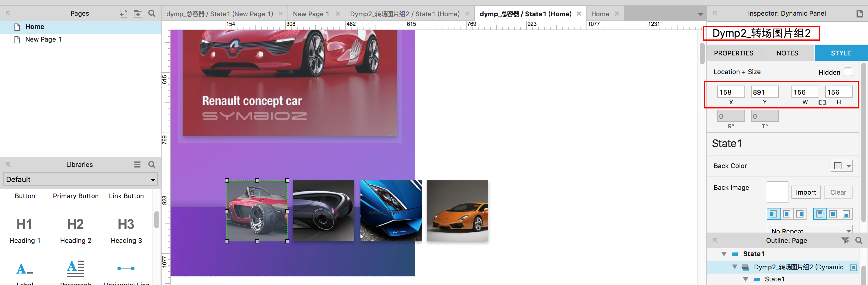Viewport: 868px width, 285px height.
Task: Align back image horizontally to center
Action: 786,214
